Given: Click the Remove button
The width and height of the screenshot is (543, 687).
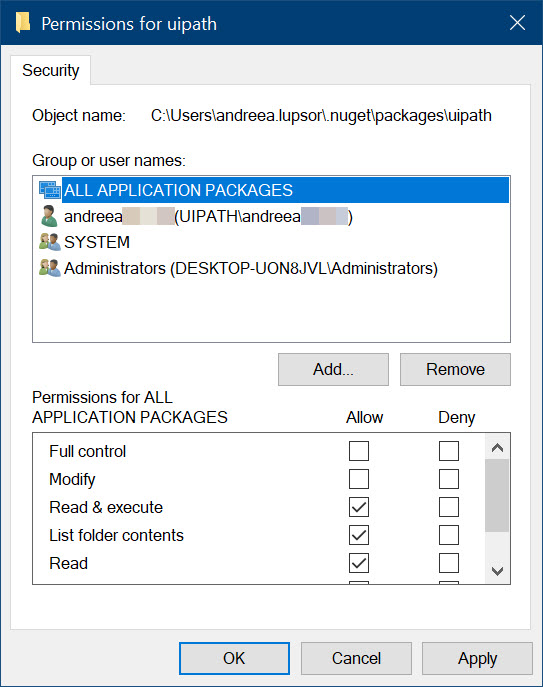Looking at the screenshot, I should pyautogui.click(x=455, y=369).
